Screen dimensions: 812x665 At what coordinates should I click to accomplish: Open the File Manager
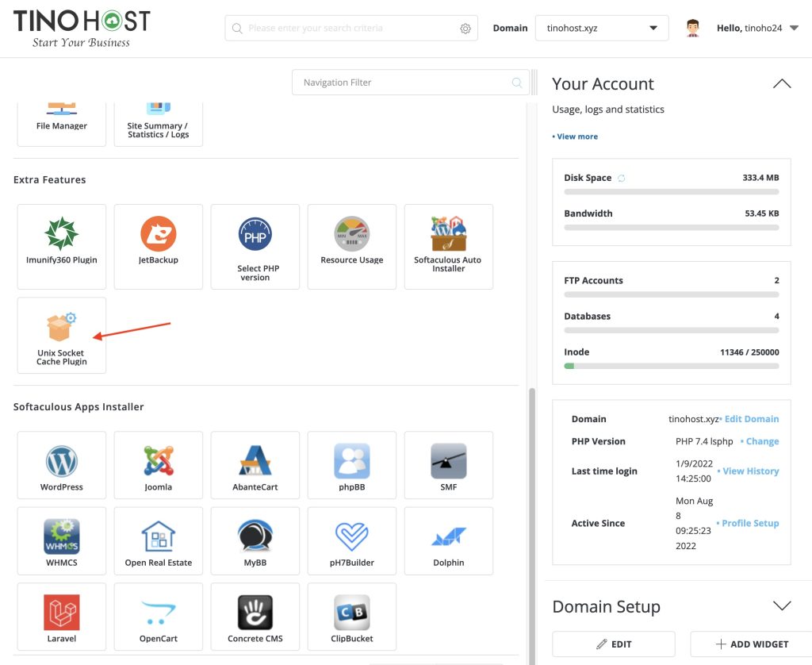pyautogui.click(x=62, y=124)
